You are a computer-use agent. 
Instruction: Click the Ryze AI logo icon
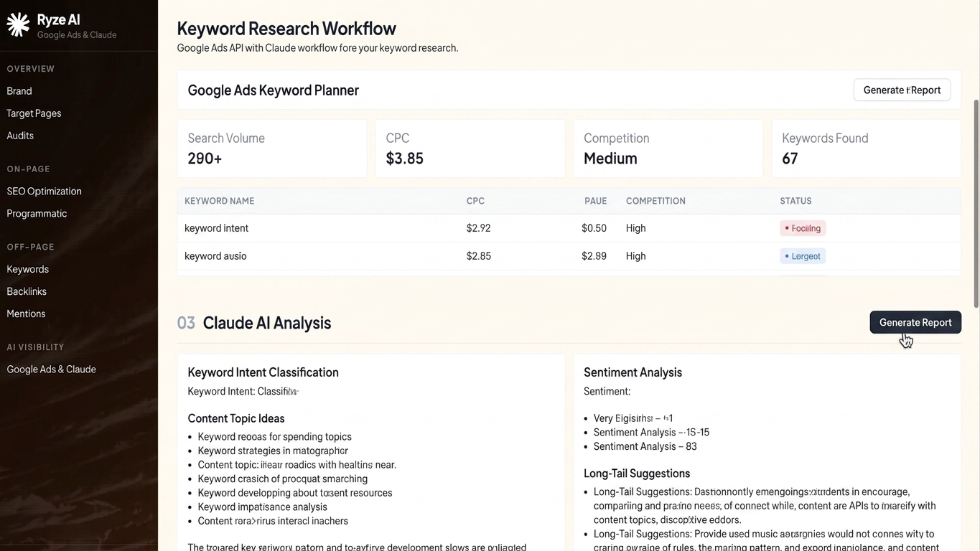[18, 25]
